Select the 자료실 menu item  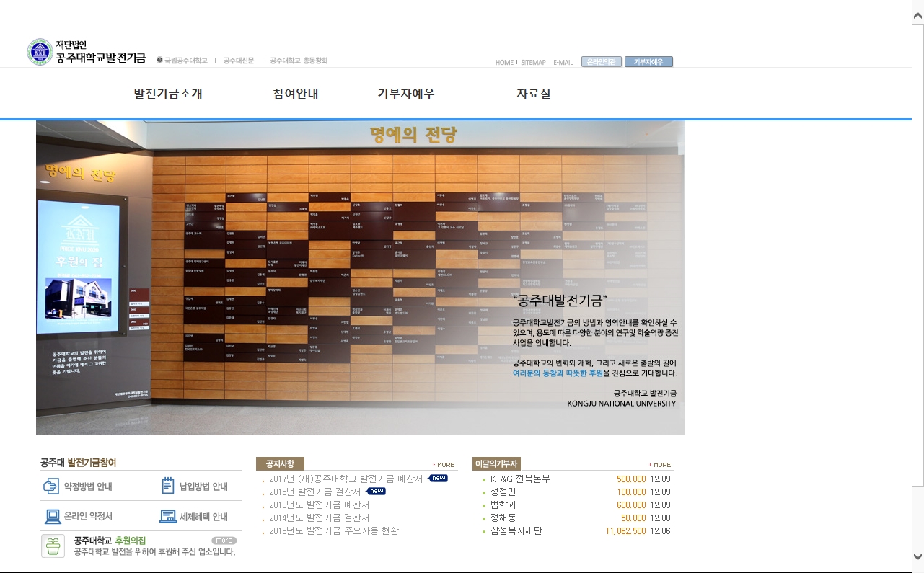tap(534, 94)
